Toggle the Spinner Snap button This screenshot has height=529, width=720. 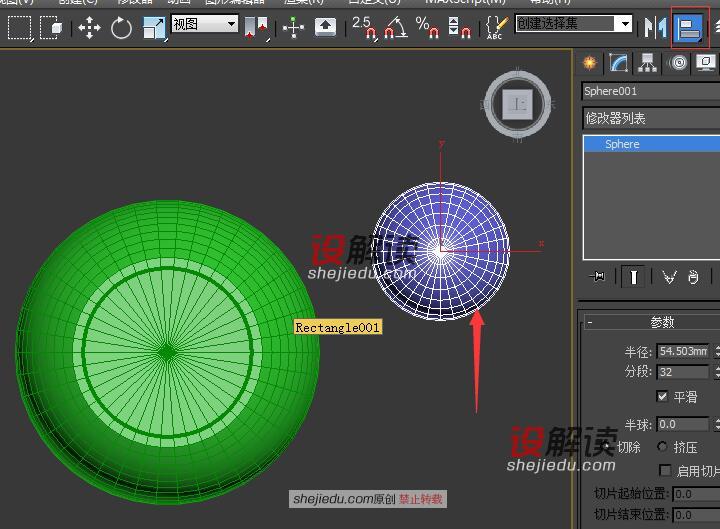459,28
